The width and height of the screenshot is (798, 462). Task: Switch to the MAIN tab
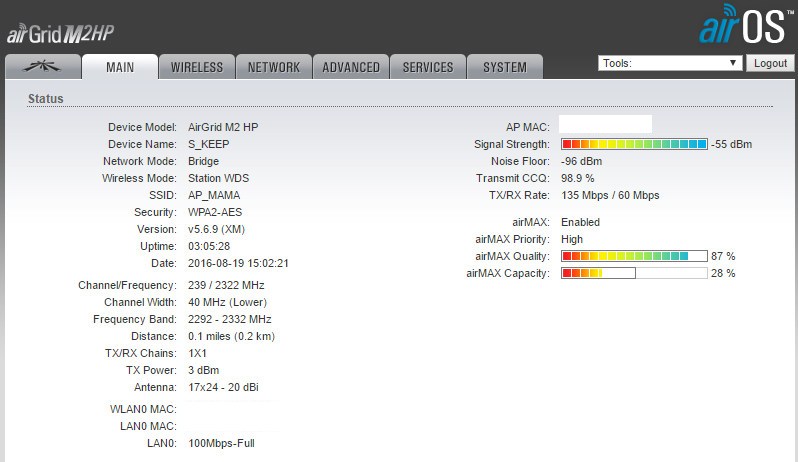(x=120, y=67)
